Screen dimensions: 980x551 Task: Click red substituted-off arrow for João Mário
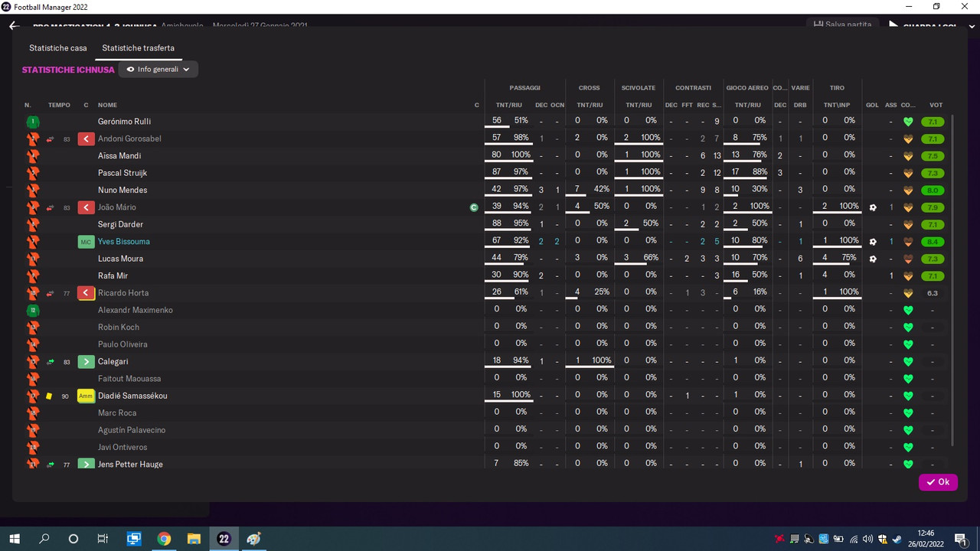click(86, 207)
